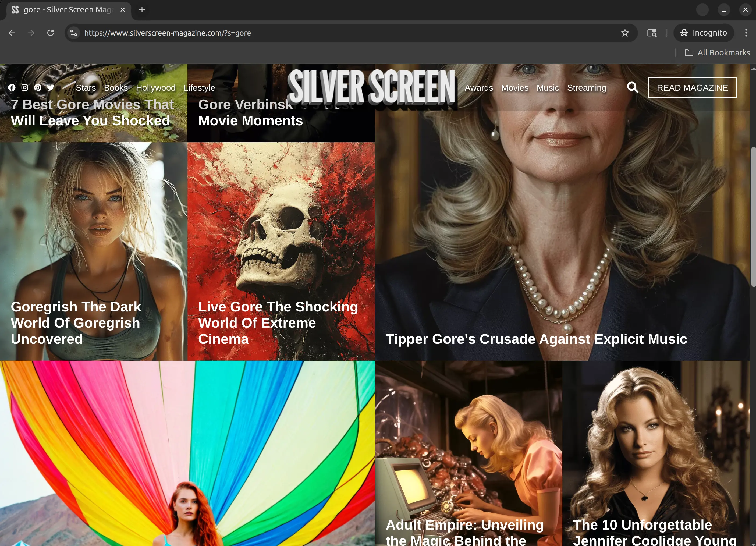Read 'Goregrish The Dark World' article

tap(76, 323)
